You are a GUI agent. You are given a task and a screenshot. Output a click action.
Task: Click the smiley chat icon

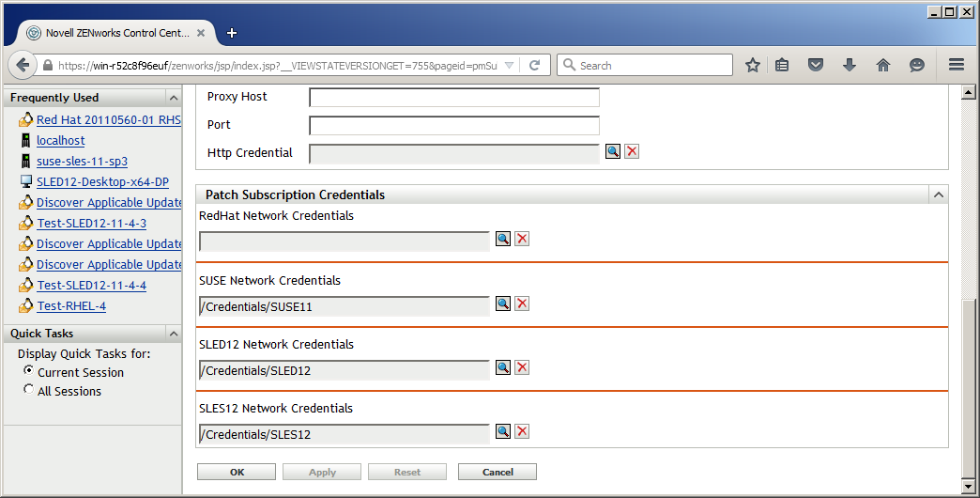pyautogui.click(x=917, y=65)
